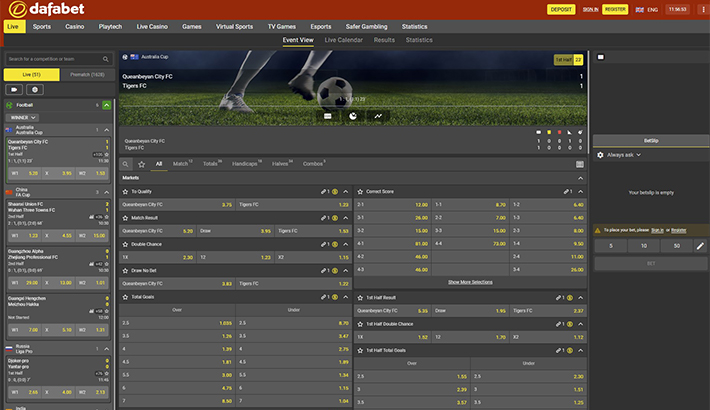Screen dimensions: 710x410
Task: Click the market search magnifier icon
Action: click(x=125, y=164)
